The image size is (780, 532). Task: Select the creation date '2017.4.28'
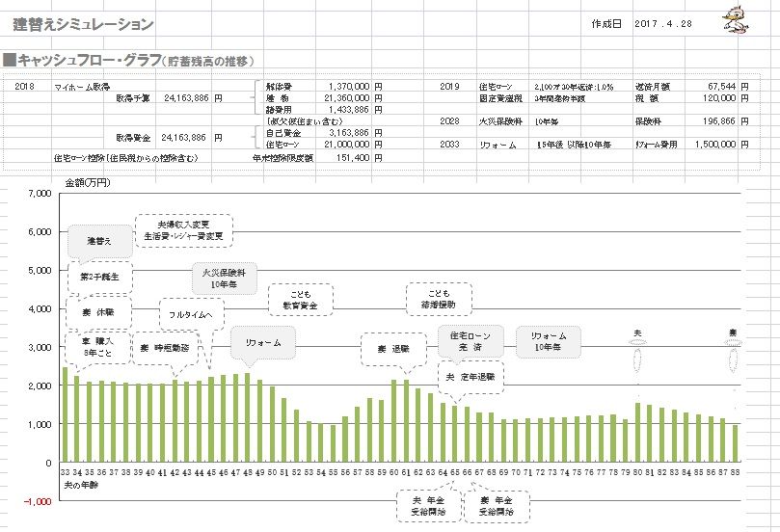coord(663,24)
